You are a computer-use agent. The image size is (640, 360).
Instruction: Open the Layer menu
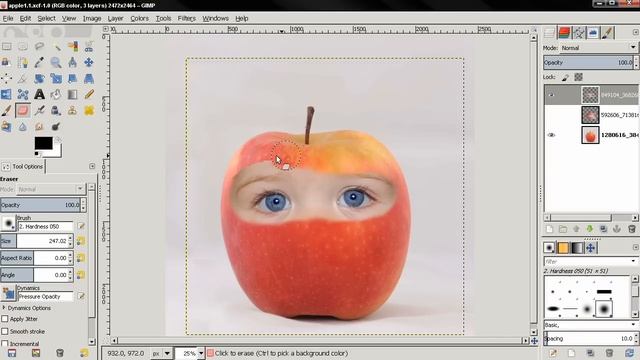click(116, 18)
